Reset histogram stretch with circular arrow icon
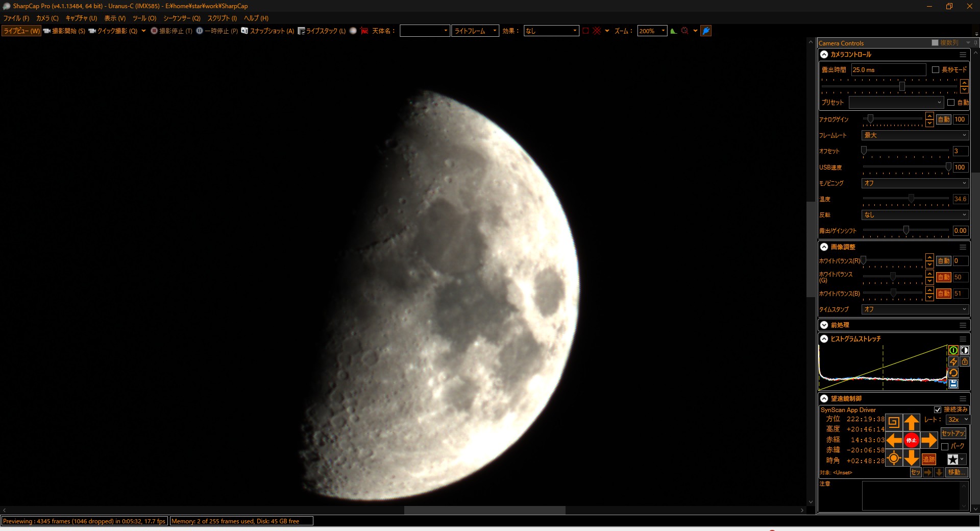980x531 pixels. pos(953,373)
